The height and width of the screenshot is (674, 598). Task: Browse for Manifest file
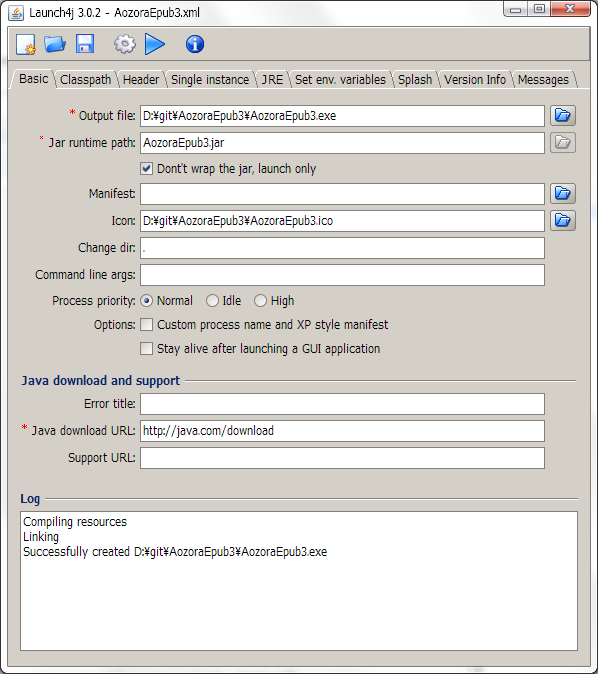pyautogui.click(x=563, y=193)
